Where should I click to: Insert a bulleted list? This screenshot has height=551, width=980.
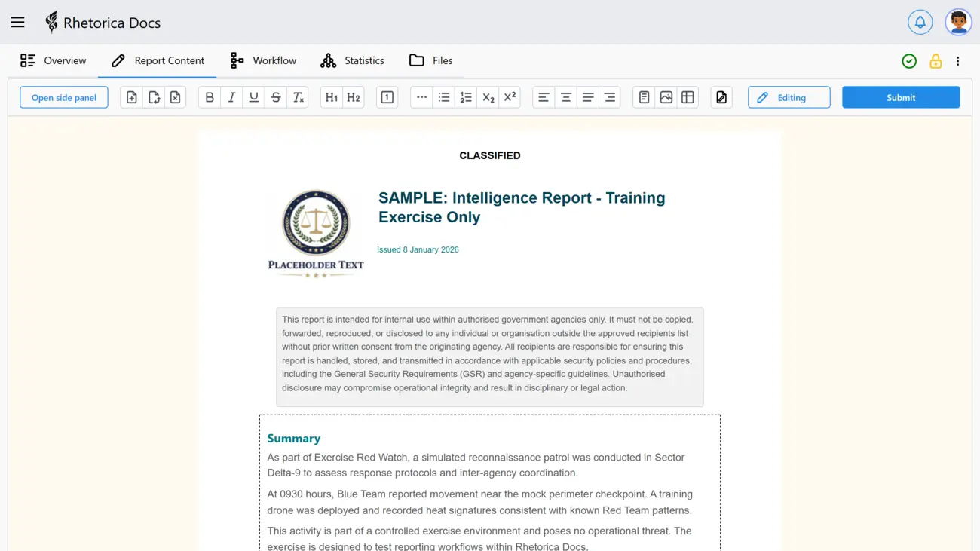[x=444, y=96]
